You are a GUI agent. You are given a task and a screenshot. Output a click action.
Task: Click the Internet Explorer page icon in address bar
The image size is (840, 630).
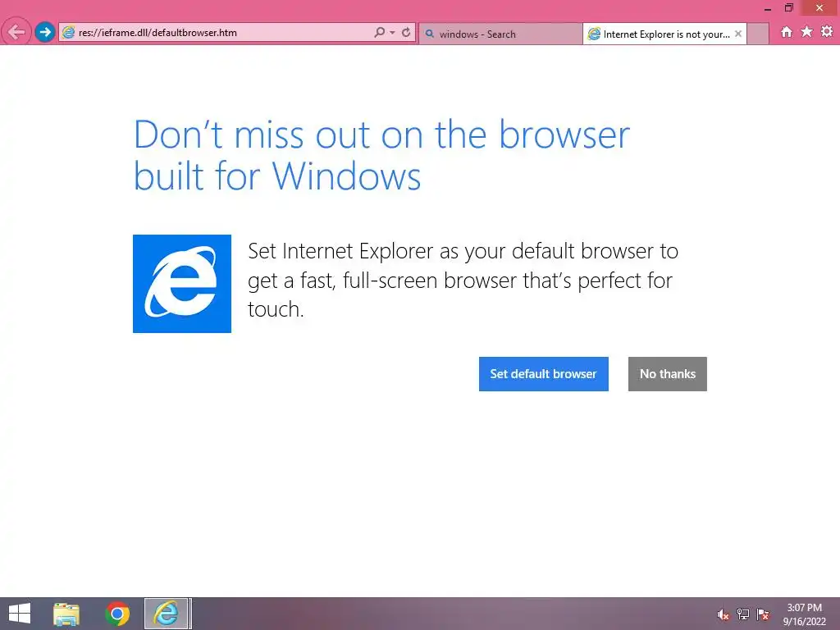pyautogui.click(x=68, y=33)
